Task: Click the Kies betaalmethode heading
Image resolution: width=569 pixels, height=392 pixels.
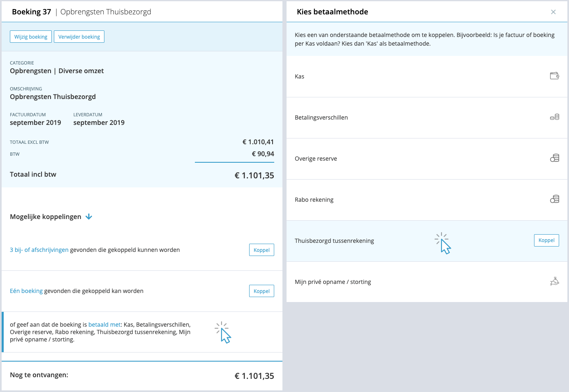Action: 332,12
